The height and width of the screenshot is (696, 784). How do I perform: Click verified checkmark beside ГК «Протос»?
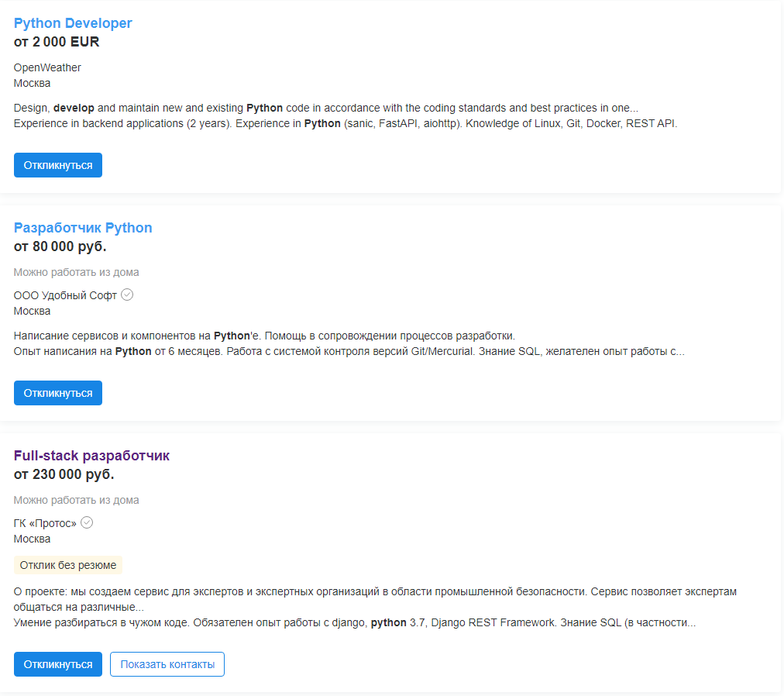click(87, 522)
